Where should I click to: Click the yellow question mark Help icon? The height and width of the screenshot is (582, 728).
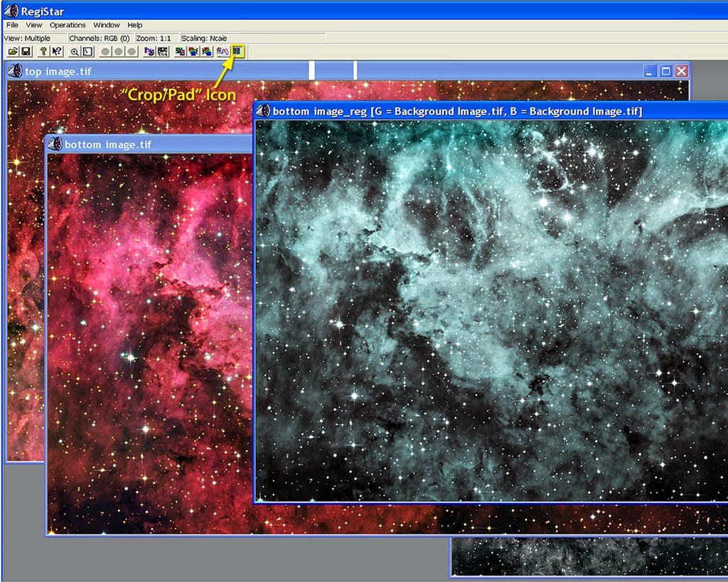(x=43, y=51)
